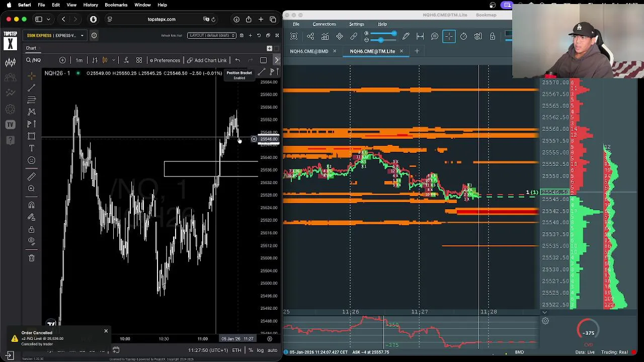Select the crosshair cursor tool in chart sidebar
The height and width of the screenshot is (362, 644).
(x=32, y=75)
